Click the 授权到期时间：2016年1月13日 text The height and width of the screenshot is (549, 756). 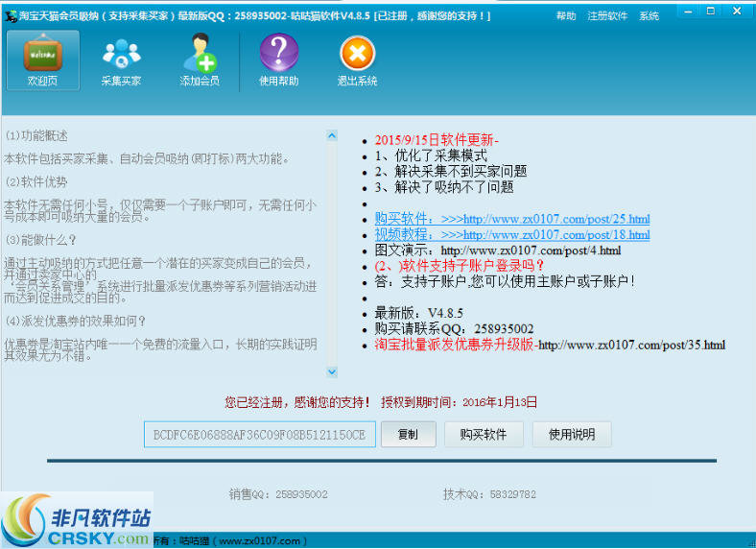coord(459,402)
